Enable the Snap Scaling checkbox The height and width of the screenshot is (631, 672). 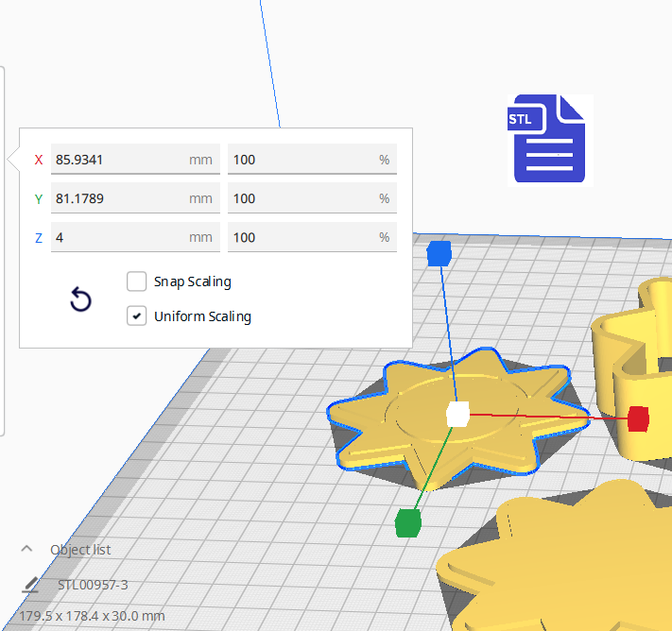137,281
